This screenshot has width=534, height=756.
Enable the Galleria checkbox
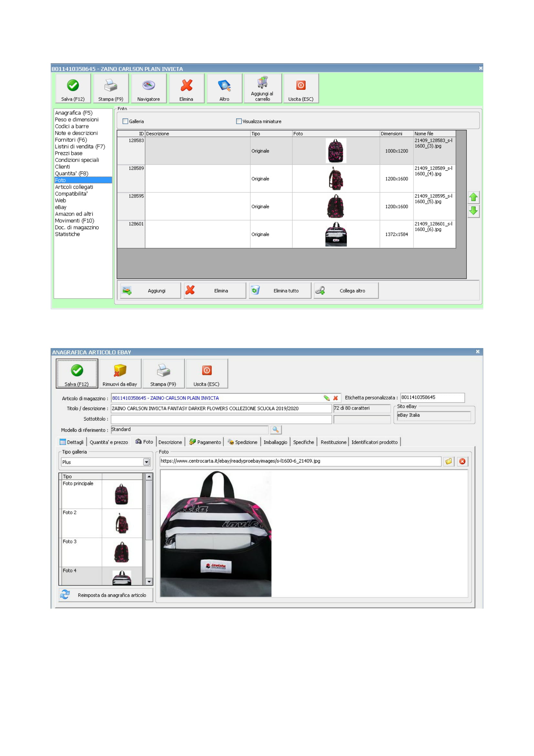point(125,121)
